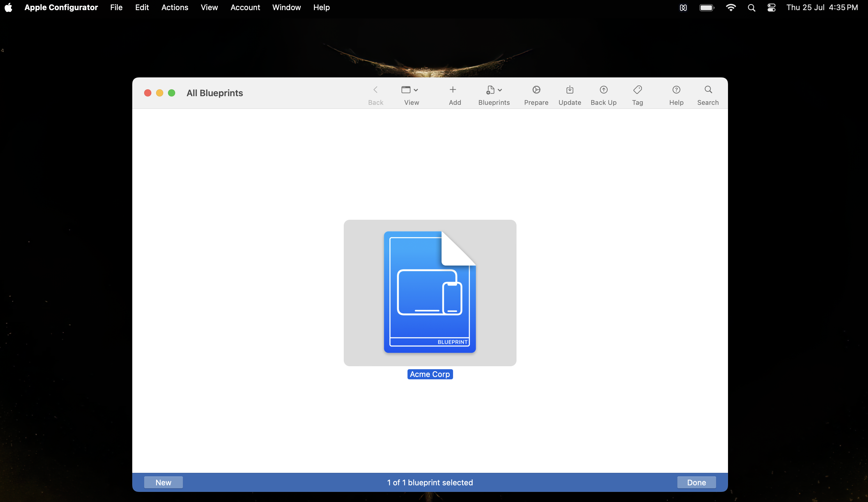This screenshot has width=868, height=502.
Task: Open the Account menu
Action: 245,7
